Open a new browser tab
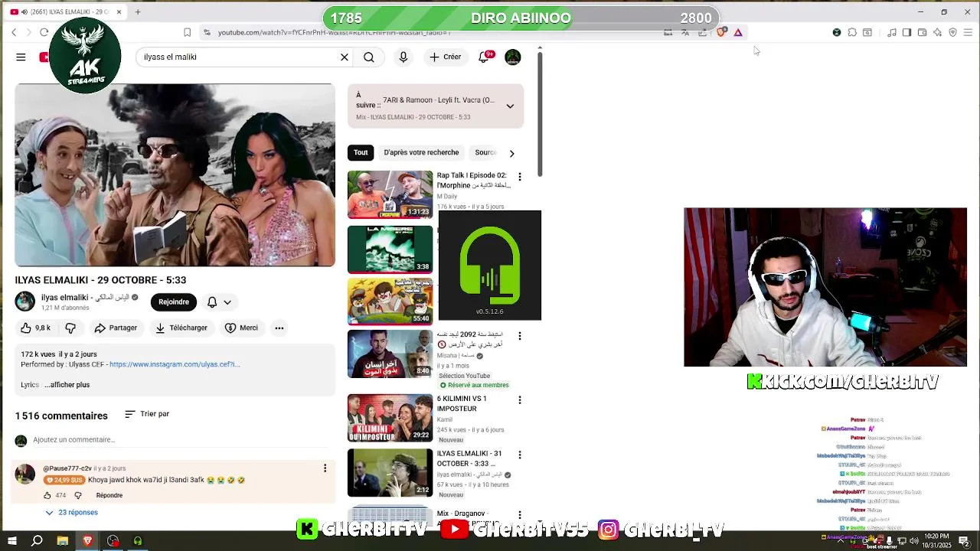Image resolution: width=980 pixels, height=551 pixels. point(138,11)
